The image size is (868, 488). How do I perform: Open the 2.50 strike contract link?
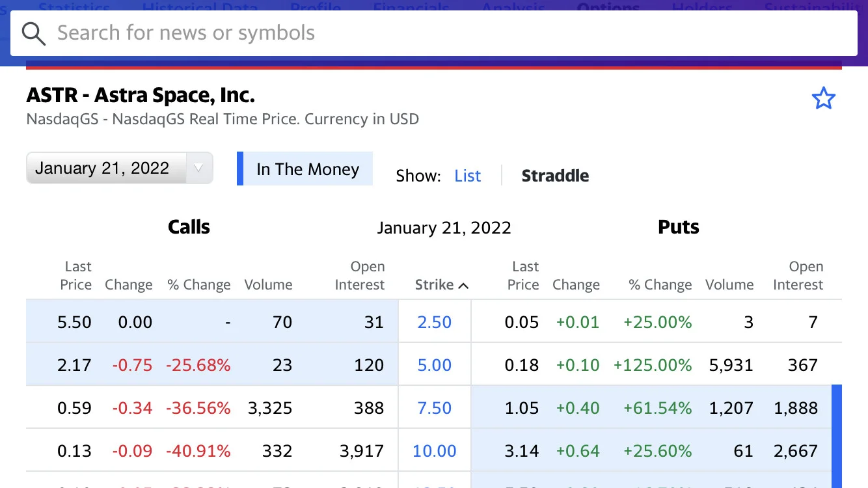coord(435,322)
